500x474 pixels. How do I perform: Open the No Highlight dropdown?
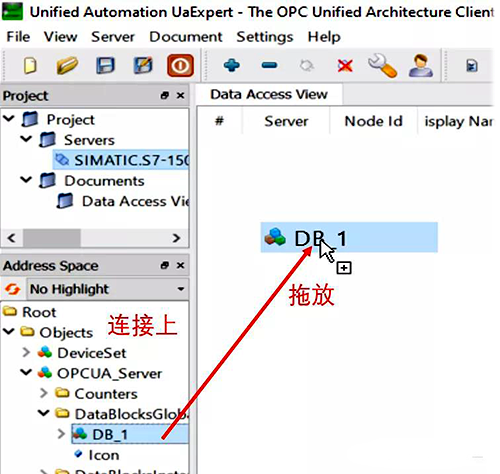tap(107, 289)
